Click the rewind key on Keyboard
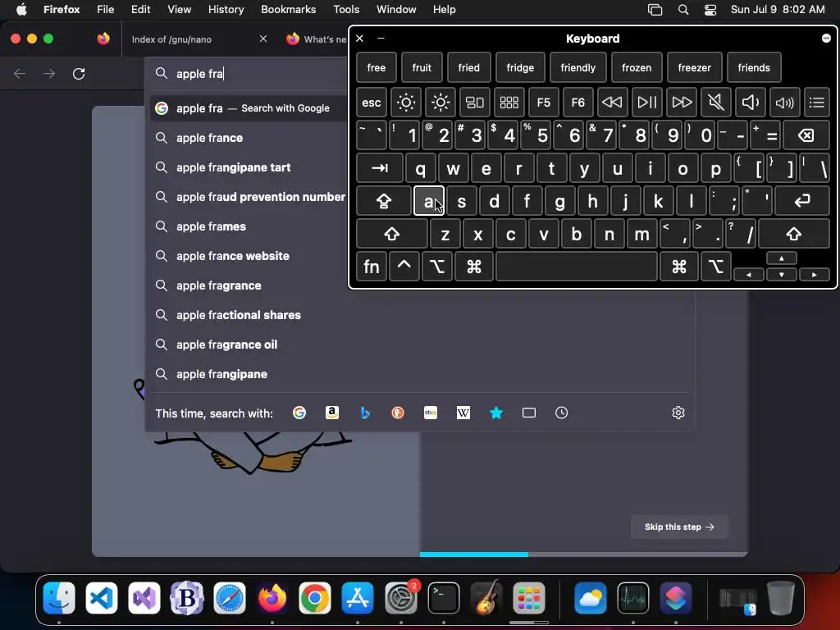Screen dimensions: 840x630 [x=612, y=103]
